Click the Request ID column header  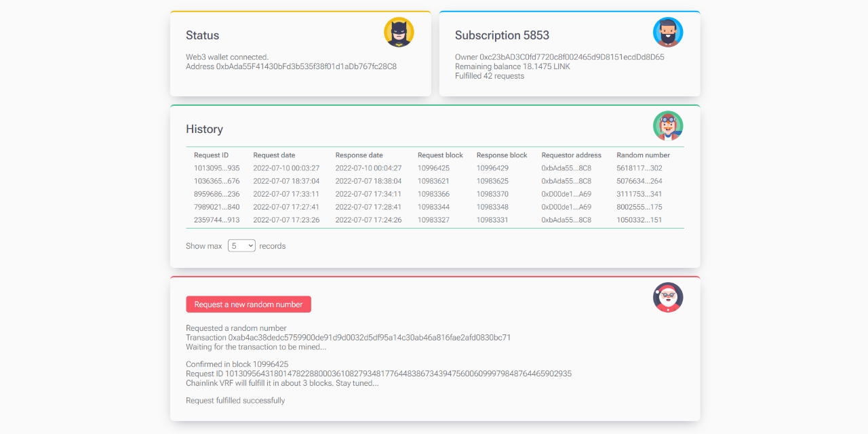(x=211, y=155)
